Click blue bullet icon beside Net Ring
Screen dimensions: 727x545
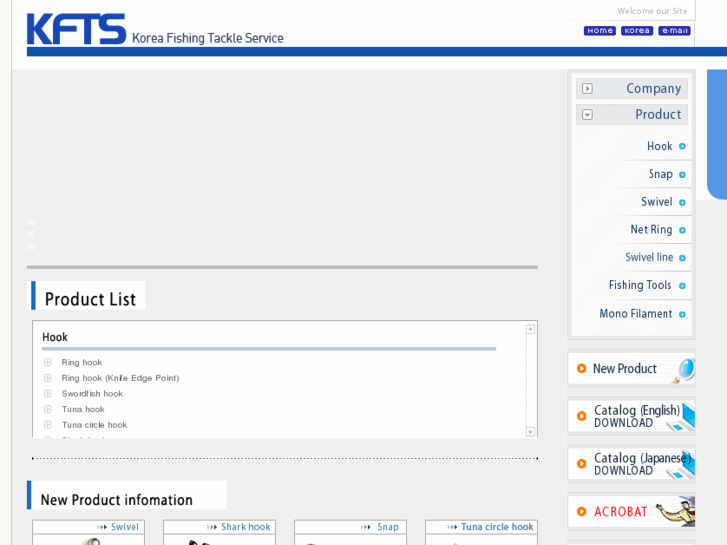tap(682, 231)
